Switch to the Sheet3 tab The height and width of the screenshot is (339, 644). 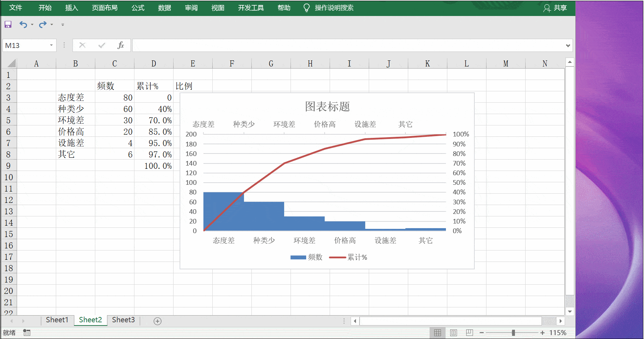tap(123, 320)
